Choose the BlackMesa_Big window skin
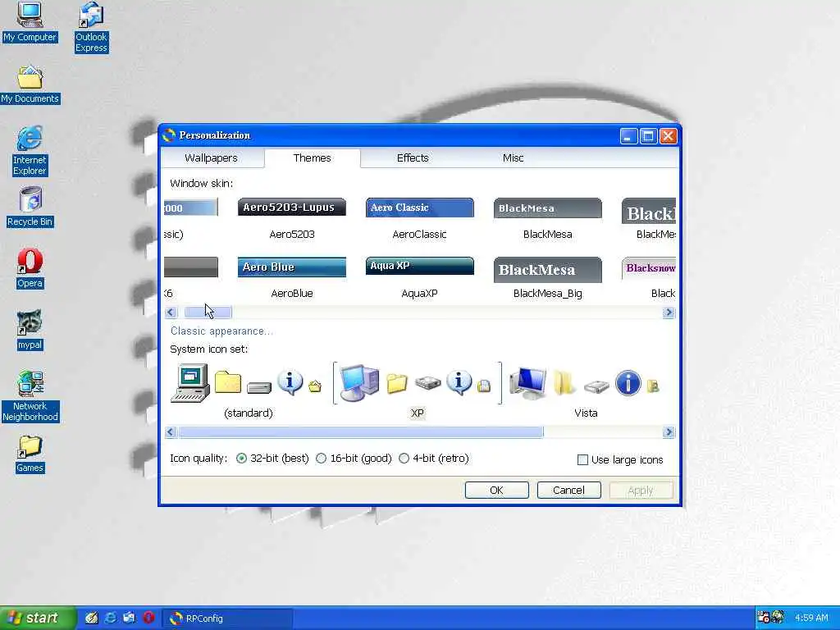This screenshot has height=630, width=840. tap(547, 277)
